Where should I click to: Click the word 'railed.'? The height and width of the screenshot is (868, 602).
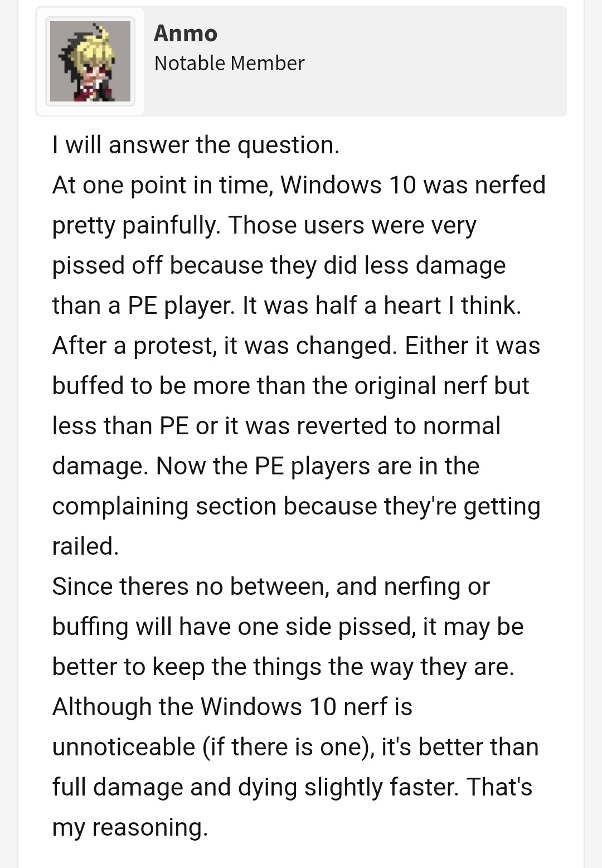pos(85,546)
